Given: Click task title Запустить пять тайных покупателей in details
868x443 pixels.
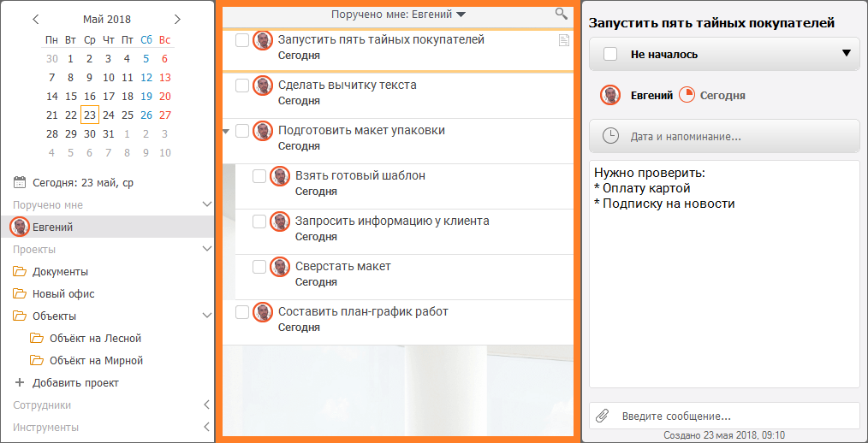Looking at the screenshot, I should pyautogui.click(x=711, y=23).
